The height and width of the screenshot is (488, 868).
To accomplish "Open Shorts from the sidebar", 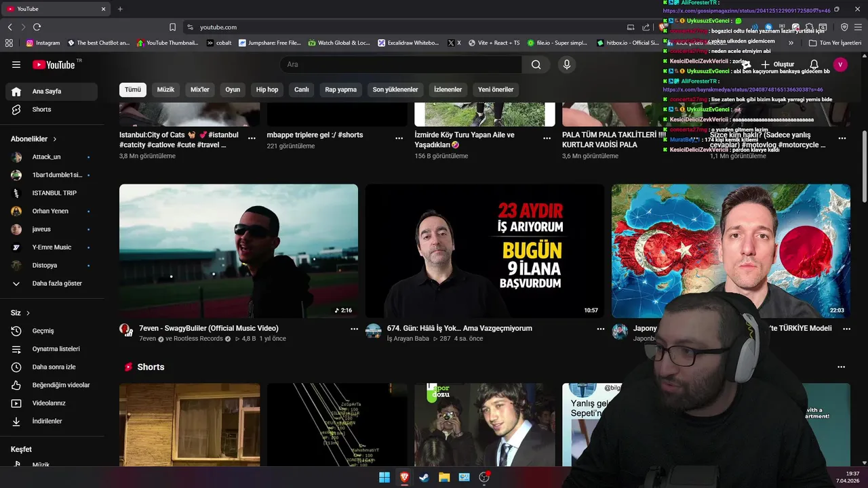I will point(52,109).
